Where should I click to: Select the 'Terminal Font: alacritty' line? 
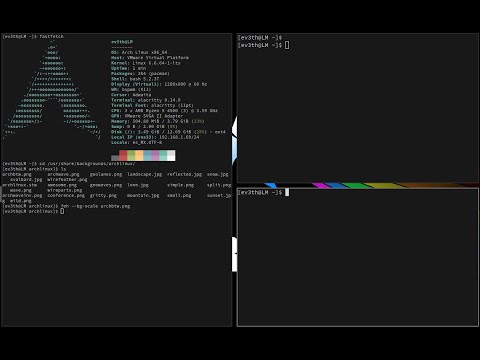(152, 105)
